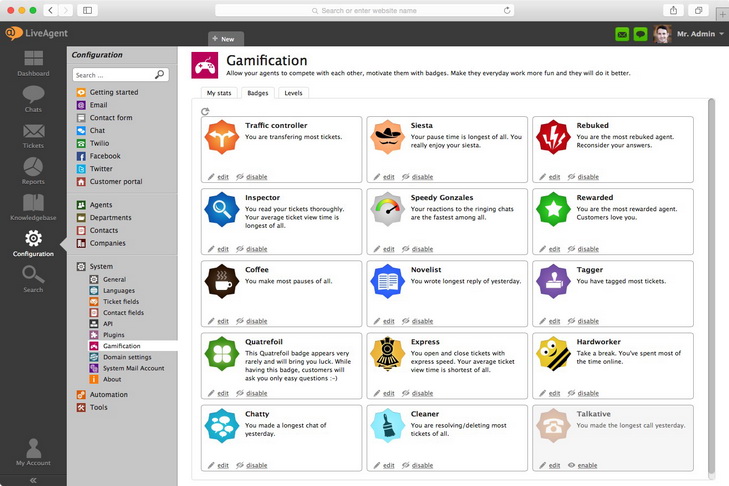Select the Badges tab

pos(258,93)
